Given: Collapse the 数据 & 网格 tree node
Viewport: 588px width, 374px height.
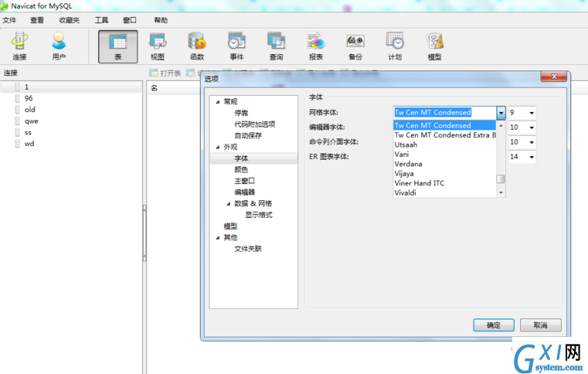Looking at the screenshot, I should (x=229, y=204).
